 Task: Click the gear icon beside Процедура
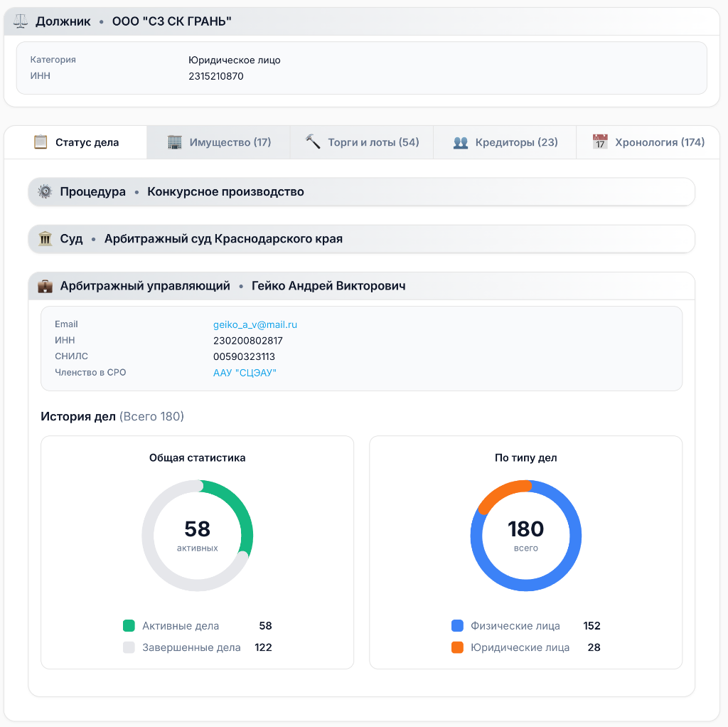[45, 192]
